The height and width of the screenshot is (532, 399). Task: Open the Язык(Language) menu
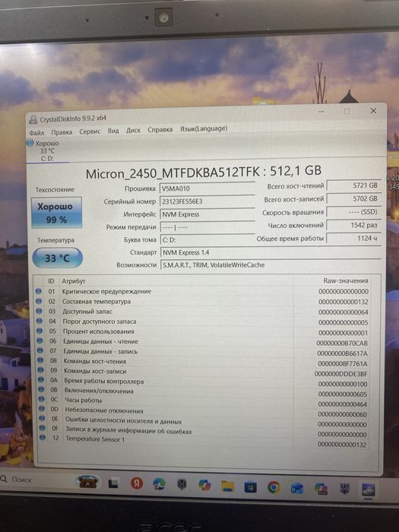click(204, 129)
